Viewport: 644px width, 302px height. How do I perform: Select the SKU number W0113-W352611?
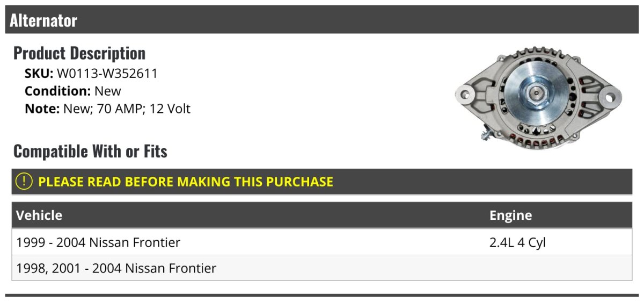107,74
